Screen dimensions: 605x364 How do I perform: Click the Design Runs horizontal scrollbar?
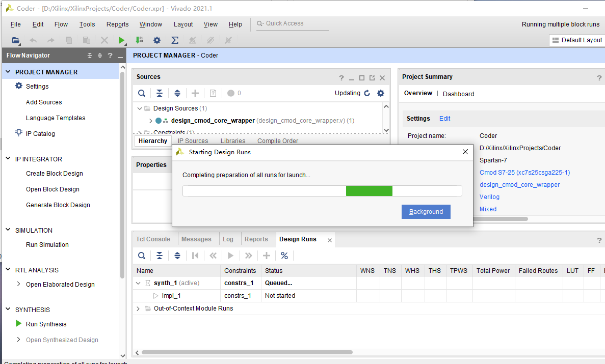tap(247, 352)
